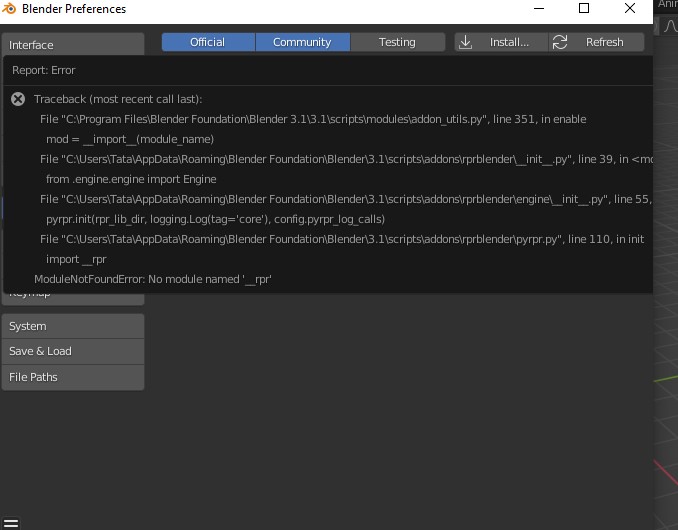Screen dimensions: 678x530
Task: Close the Blender Preferences window
Action: (630, 8)
